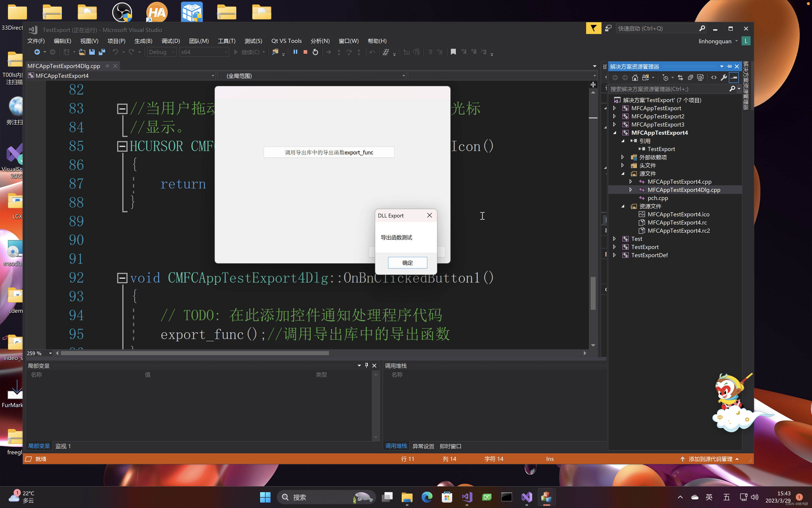Collapse the OnBnClickedButton1 function outline
812x508 pixels.
click(122, 278)
